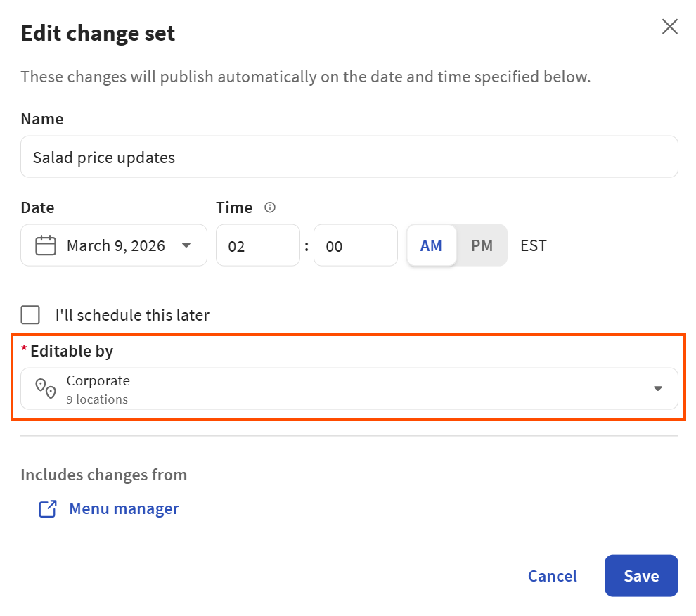696x616 pixels.
Task: Save the change set
Action: 640,575
